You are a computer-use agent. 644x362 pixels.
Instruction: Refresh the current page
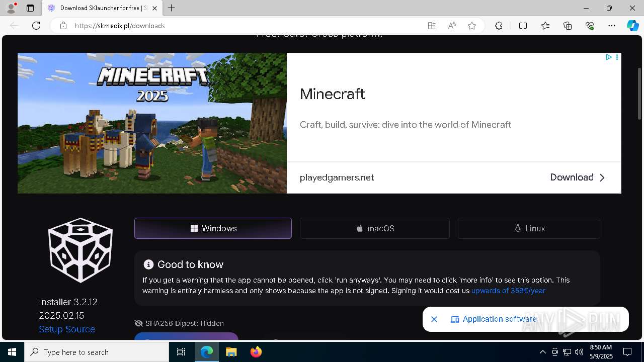[x=36, y=26]
